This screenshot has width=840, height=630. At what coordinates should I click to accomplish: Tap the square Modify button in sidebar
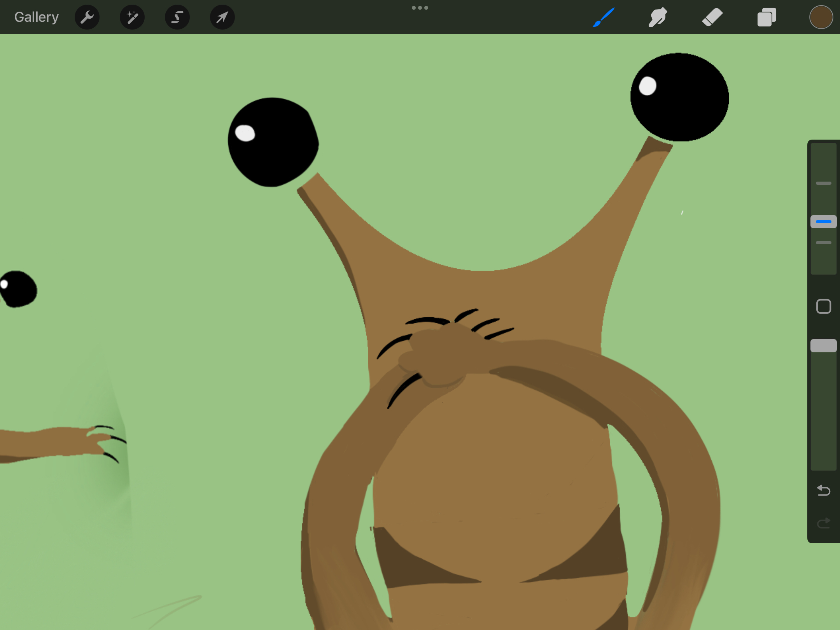click(824, 306)
